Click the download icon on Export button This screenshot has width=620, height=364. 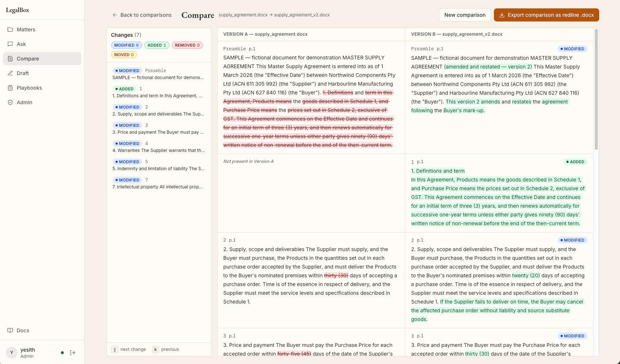pyautogui.click(x=502, y=15)
